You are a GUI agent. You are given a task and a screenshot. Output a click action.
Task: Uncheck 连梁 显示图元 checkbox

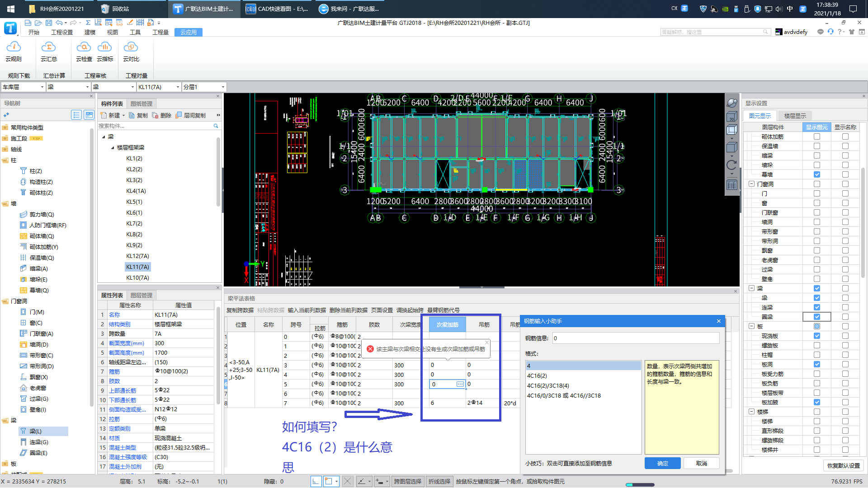tap(816, 307)
